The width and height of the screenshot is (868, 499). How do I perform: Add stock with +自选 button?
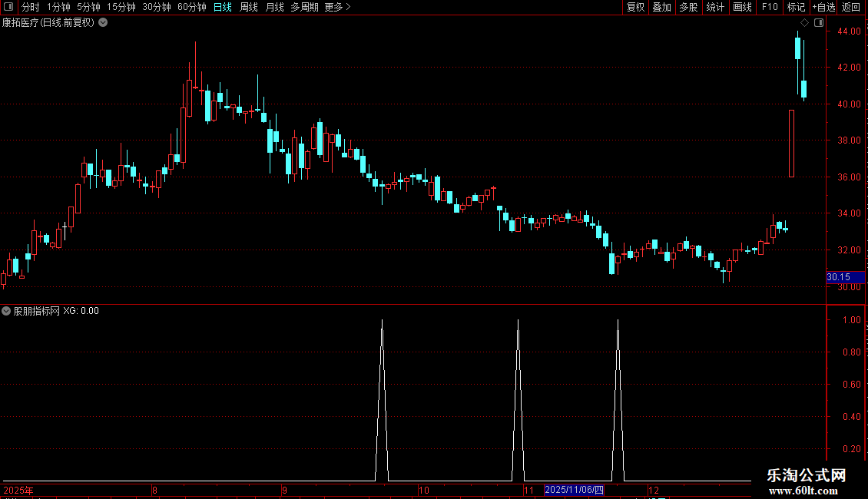click(823, 7)
